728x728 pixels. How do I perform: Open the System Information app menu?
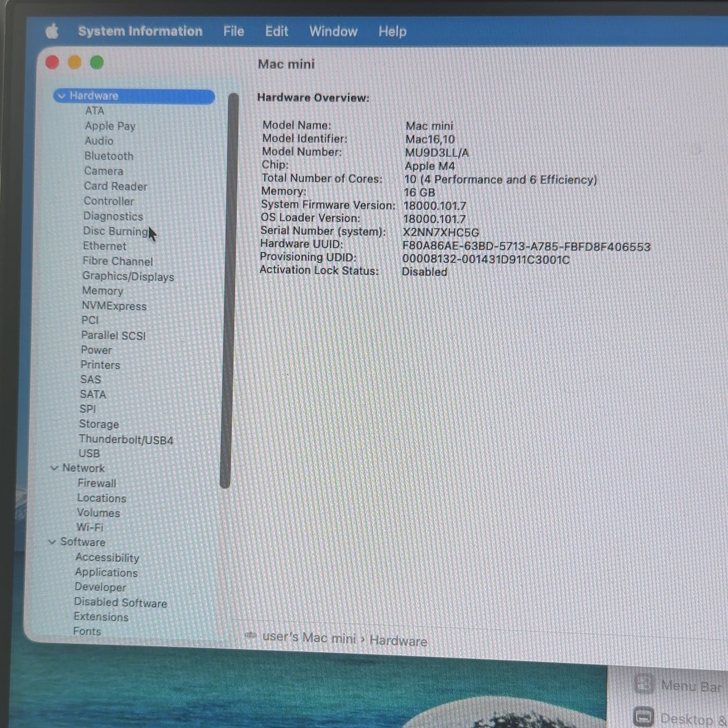tap(140, 31)
